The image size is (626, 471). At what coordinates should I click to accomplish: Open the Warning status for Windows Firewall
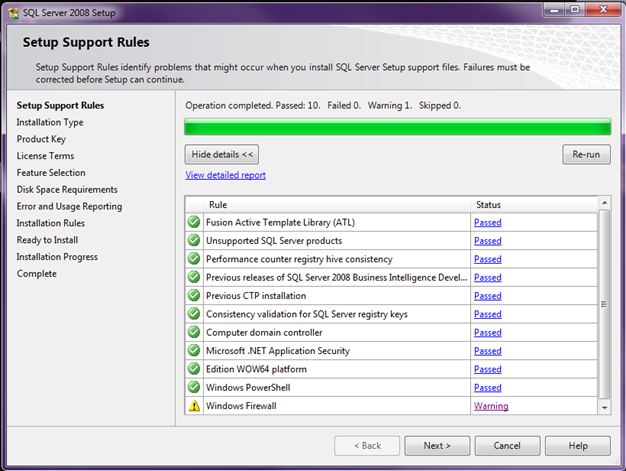[x=491, y=406]
